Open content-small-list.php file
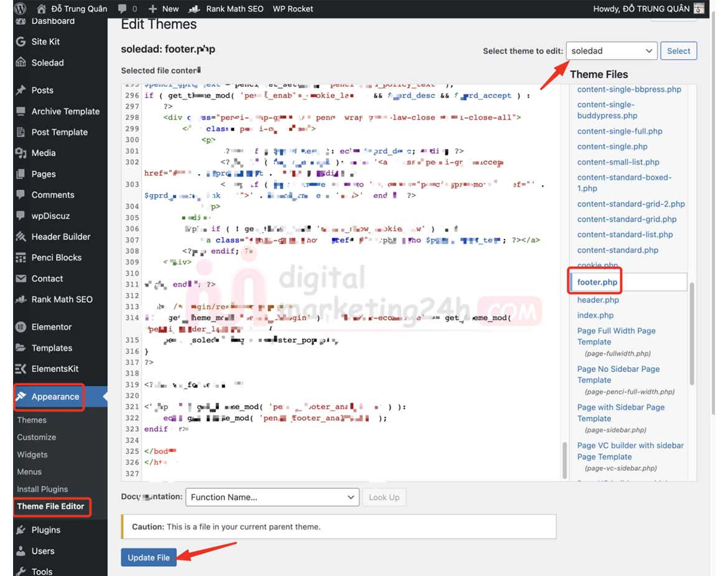The height and width of the screenshot is (576, 728). click(618, 162)
